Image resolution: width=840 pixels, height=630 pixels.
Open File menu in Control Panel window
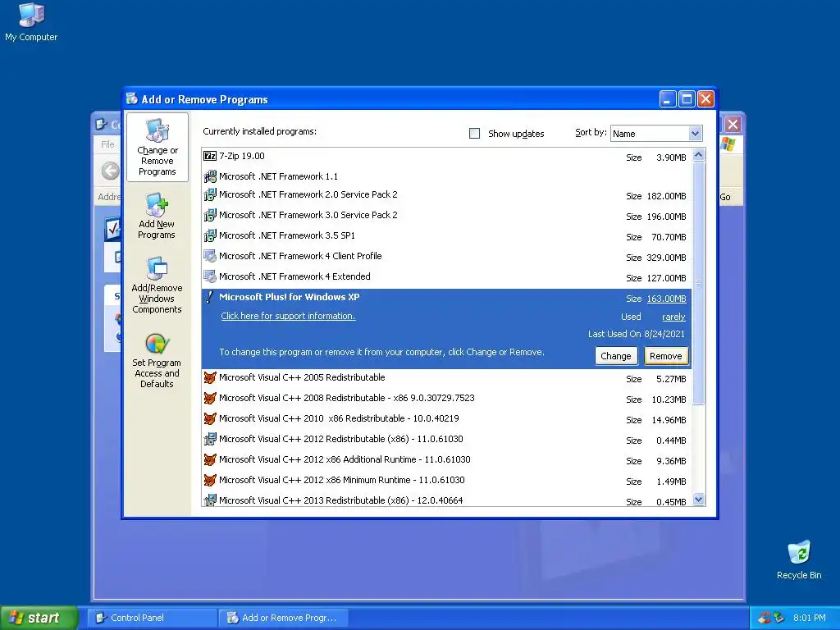pos(107,144)
